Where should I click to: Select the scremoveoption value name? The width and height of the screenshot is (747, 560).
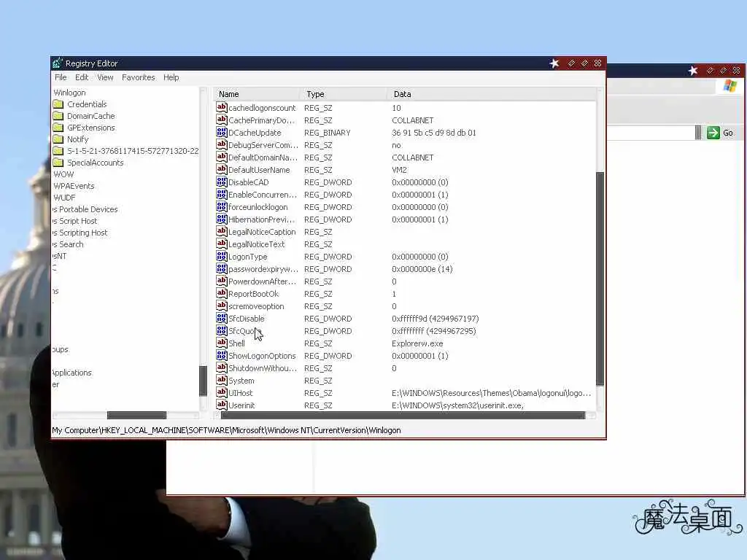(256, 306)
